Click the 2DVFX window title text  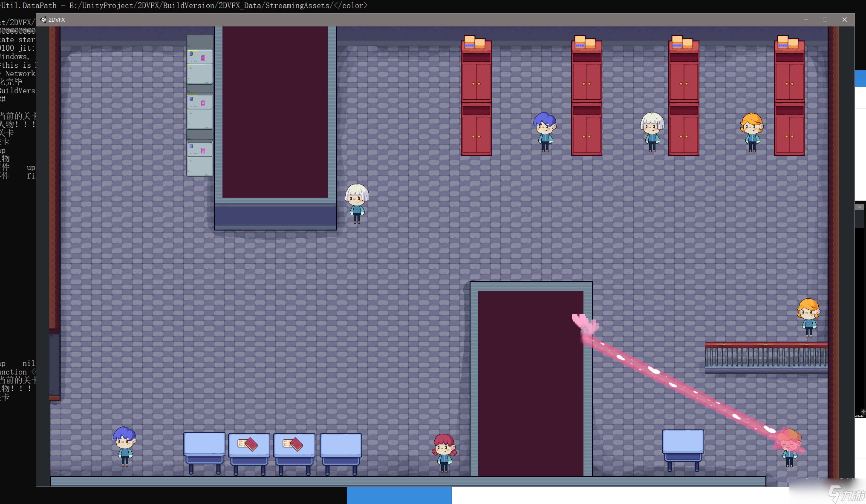click(57, 20)
